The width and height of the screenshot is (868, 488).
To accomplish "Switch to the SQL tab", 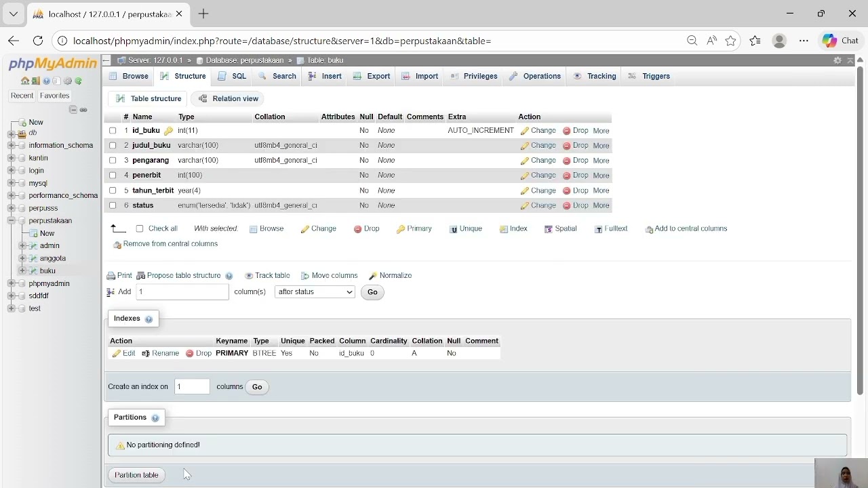I will tap(233, 76).
